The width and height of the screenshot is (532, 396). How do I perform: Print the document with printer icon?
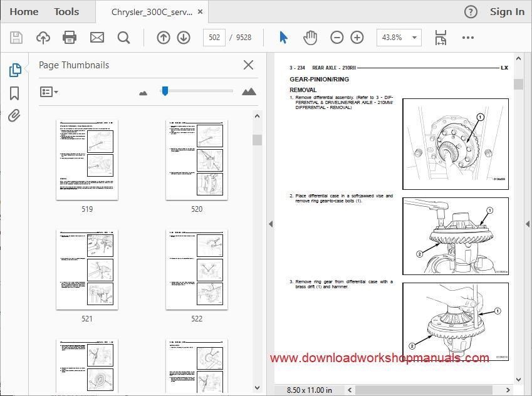coord(70,38)
